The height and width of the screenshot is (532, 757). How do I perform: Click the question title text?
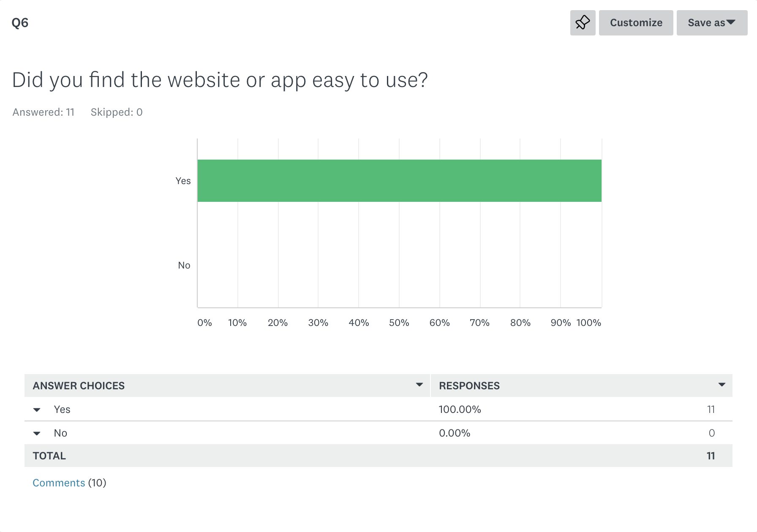[220, 80]
